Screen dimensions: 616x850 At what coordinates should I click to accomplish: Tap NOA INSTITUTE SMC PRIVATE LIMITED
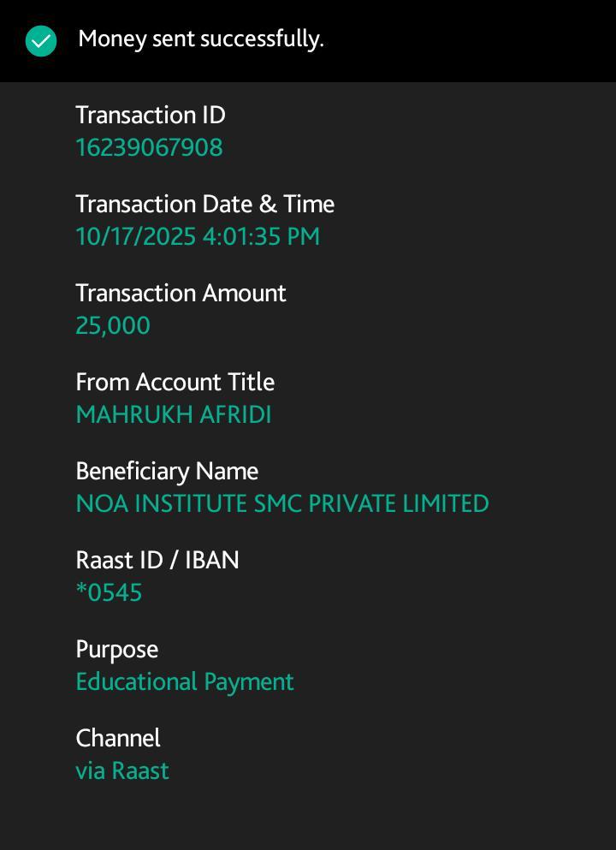tap(282, 503)
